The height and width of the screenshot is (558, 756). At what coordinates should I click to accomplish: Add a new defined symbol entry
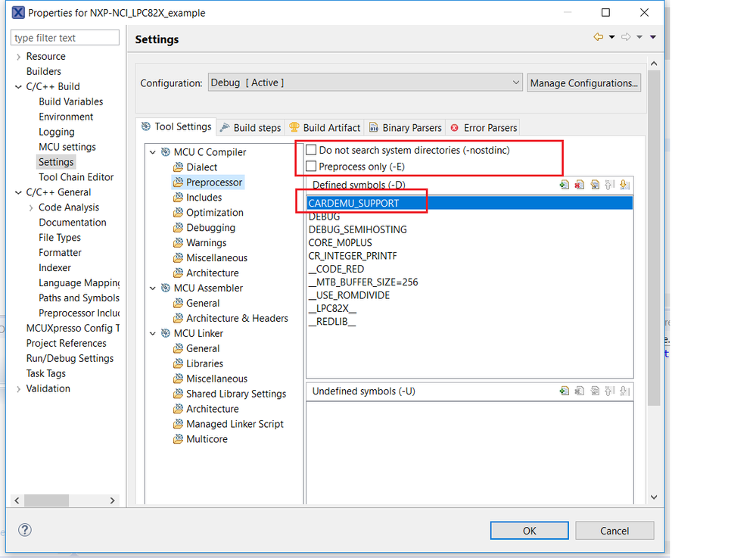pos(565,184)
